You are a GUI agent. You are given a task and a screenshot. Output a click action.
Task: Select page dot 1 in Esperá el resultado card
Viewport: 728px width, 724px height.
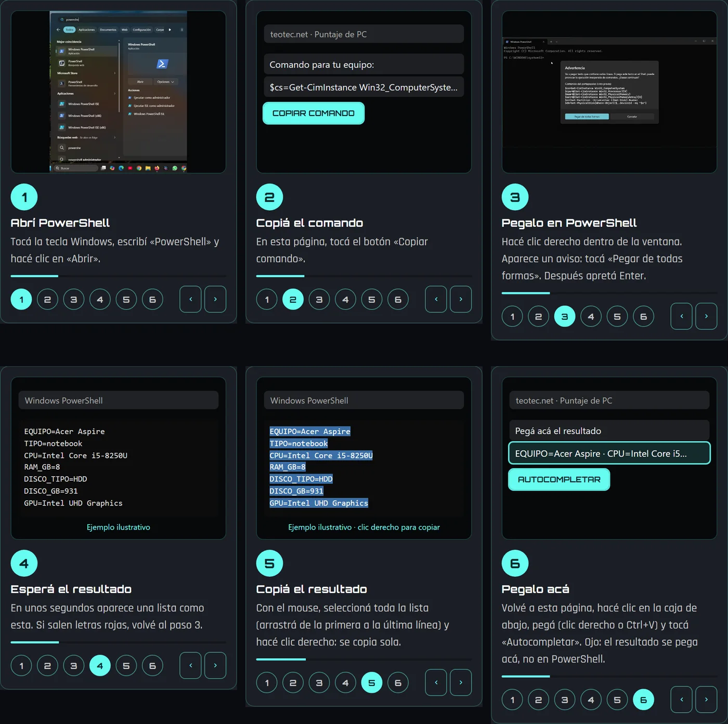(21, 666)
